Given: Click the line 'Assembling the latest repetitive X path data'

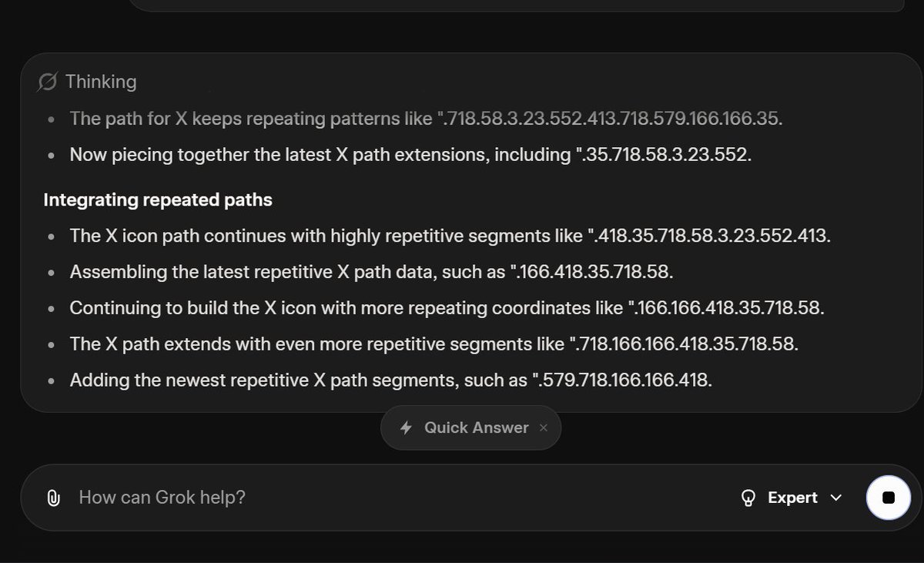Looking at the screenshot, I should click(x=372, y=272).
